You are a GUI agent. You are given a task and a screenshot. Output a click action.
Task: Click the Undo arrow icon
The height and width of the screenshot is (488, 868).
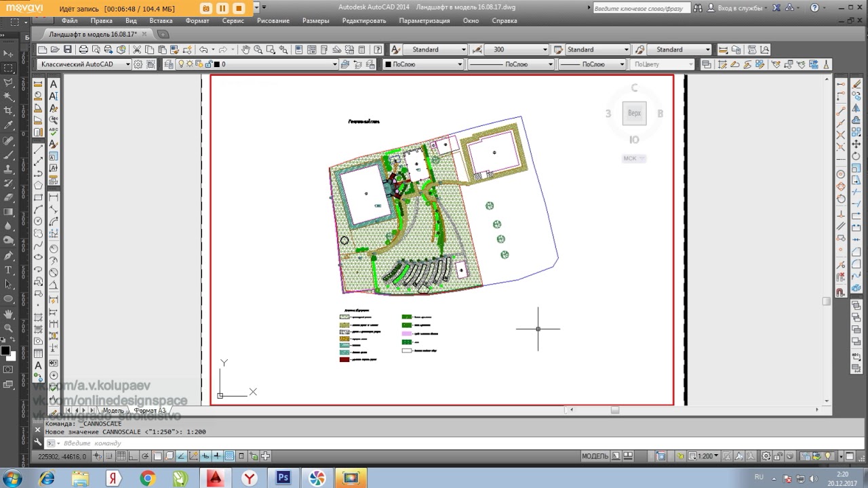click(x=203, y=49)
